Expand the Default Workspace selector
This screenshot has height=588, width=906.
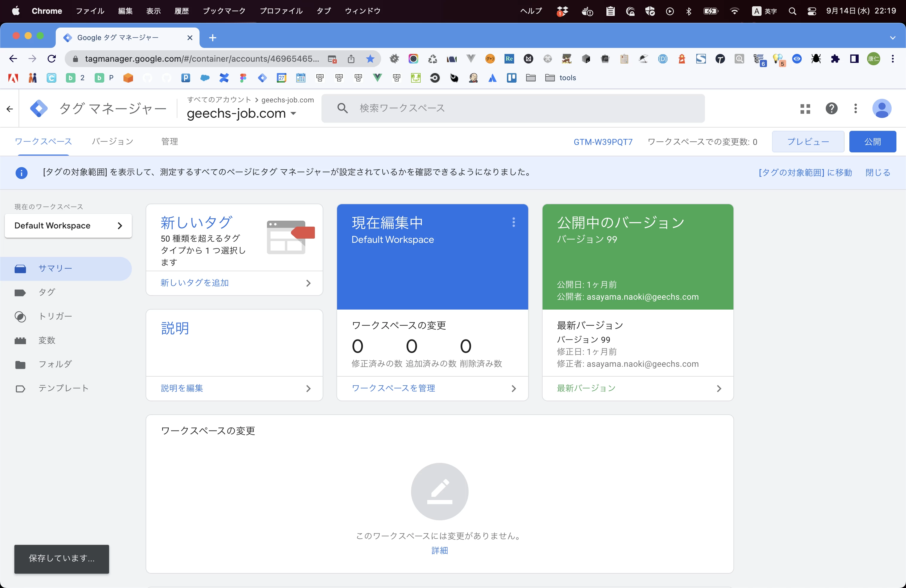[68, 225]
